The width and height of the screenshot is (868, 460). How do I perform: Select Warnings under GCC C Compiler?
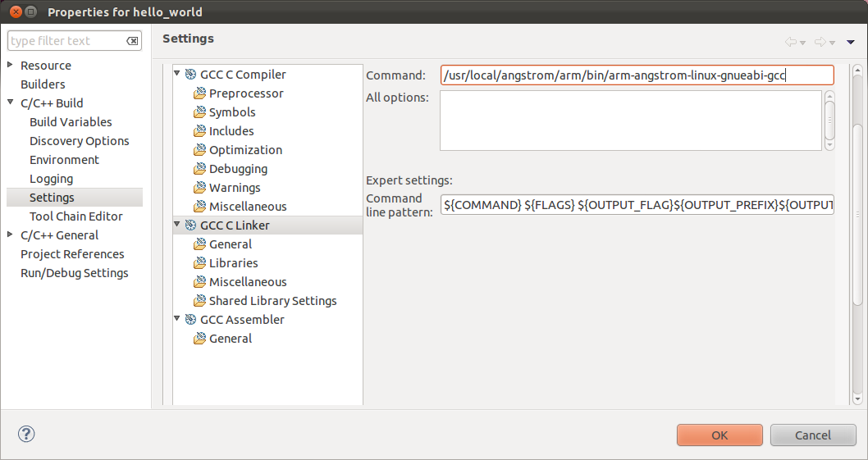coord(234,188)
